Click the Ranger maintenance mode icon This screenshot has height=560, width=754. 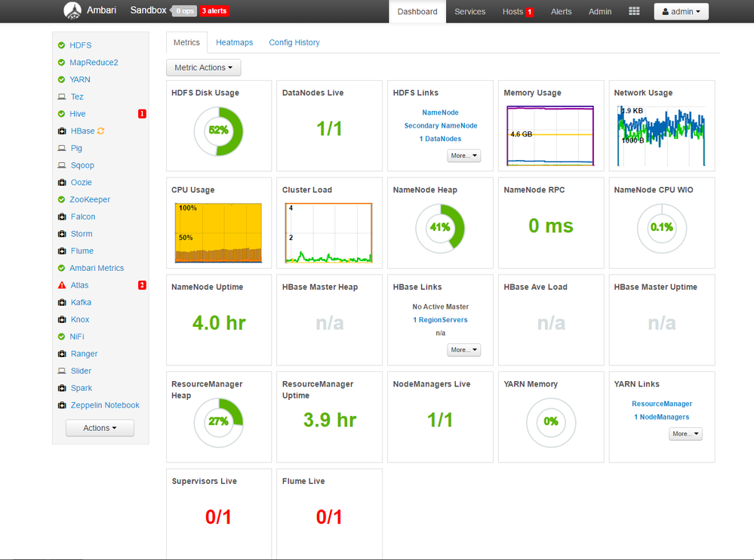pyautogui.click(x=62, y=354)
